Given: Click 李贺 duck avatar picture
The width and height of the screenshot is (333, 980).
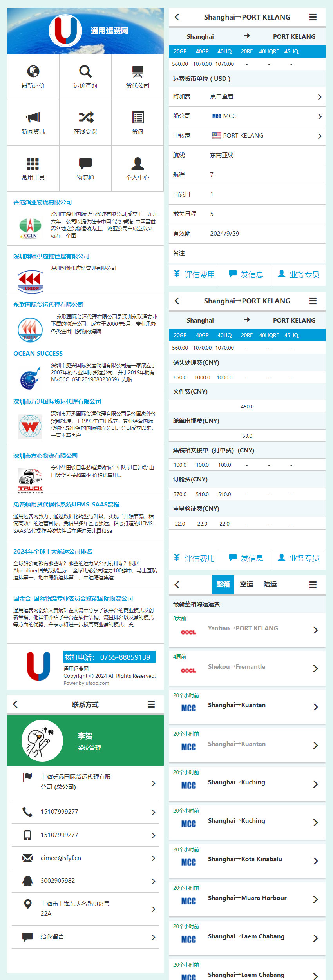Looking at the screenshot, I should (x=42, y=740).
